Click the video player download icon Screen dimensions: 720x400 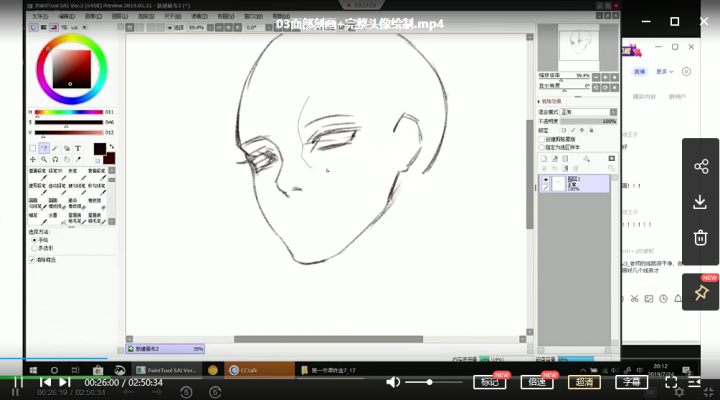tap(700, 202)
